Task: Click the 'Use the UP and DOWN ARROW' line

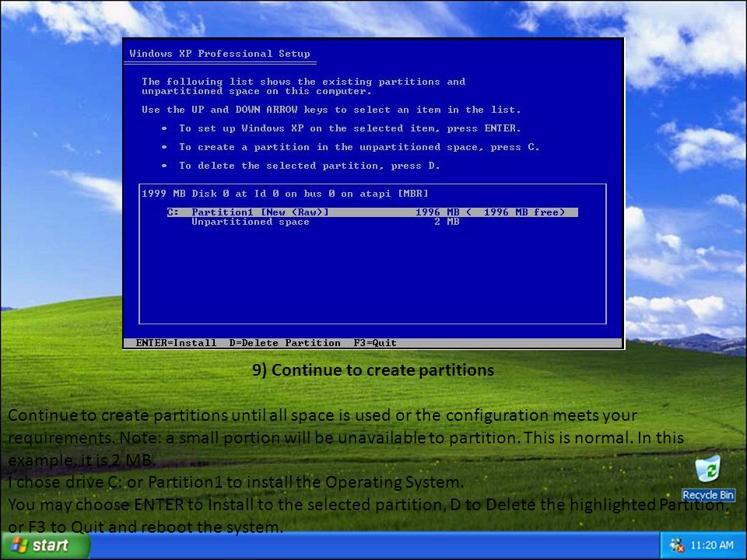Action: tap(331, 110)
